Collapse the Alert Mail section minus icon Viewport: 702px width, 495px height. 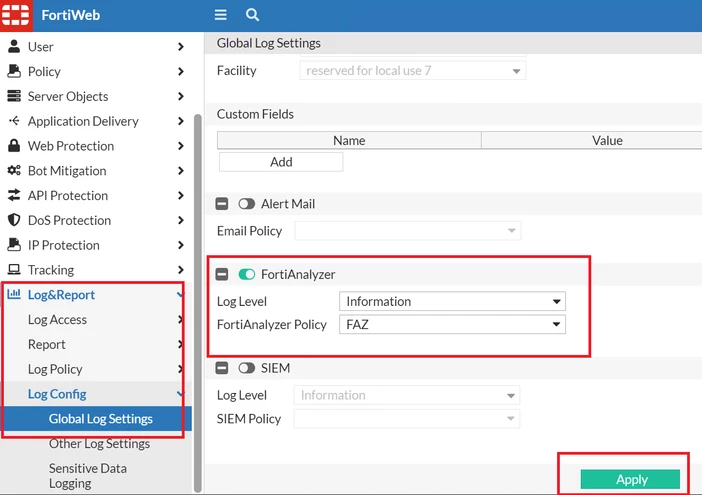click(x=222, y=204)
